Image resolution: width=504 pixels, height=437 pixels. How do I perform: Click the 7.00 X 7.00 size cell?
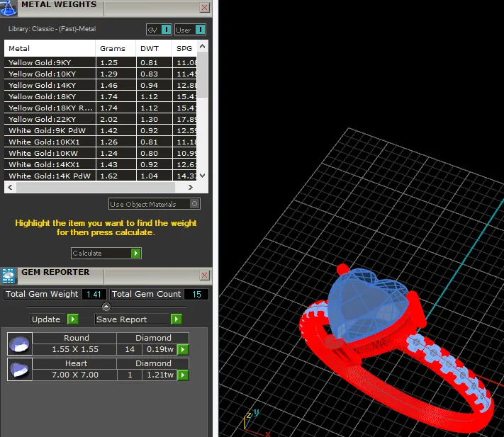pos(75,375)
